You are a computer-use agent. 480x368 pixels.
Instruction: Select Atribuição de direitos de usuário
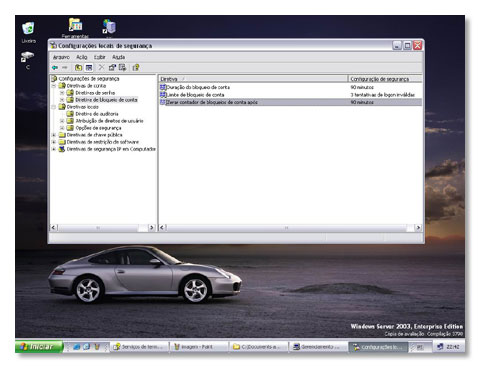point(109,121)
